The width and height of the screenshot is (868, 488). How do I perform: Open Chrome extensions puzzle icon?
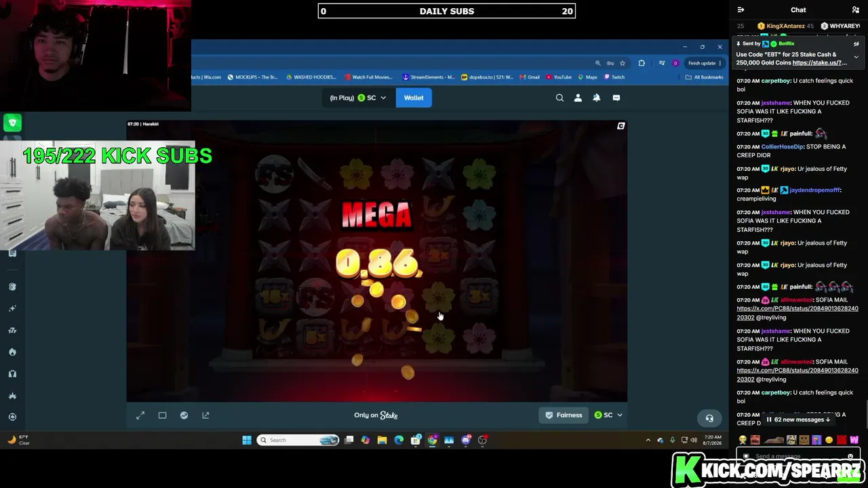[642, 63]
